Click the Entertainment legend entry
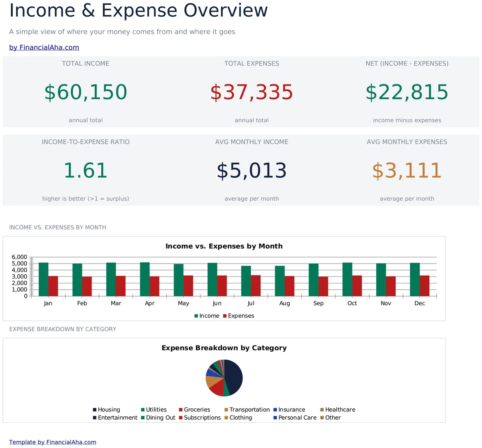The image size is (482, 448). (x=115, y=418)
